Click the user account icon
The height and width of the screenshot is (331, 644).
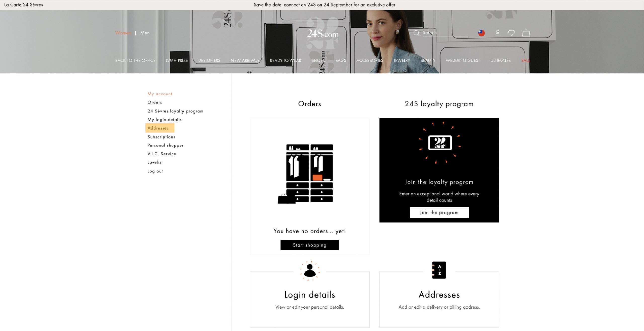[x=497, y=32]
